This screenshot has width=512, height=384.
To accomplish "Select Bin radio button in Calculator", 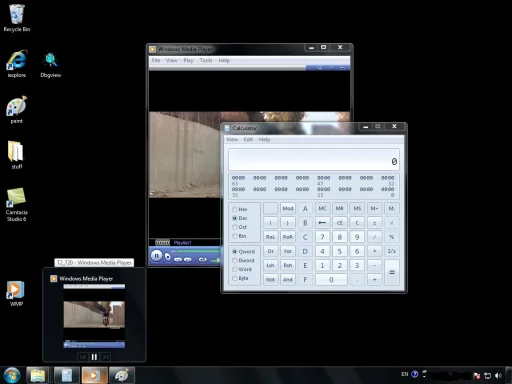I will [x=235, y=236].
